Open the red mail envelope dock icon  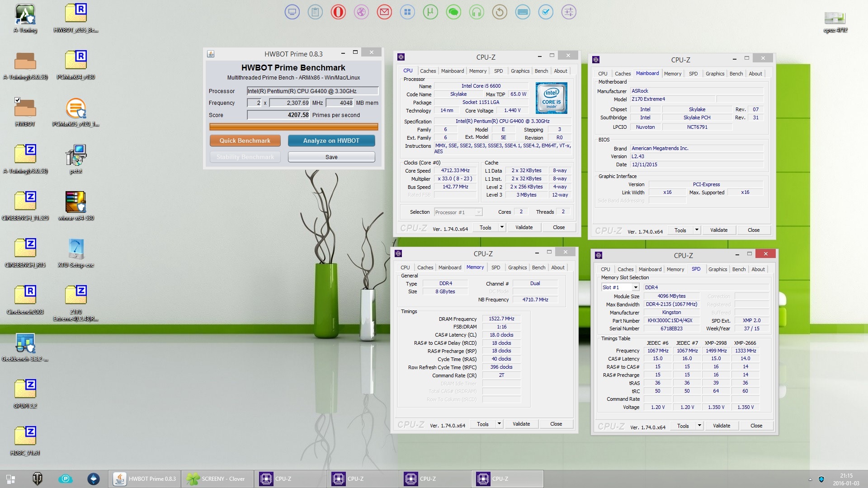(x=384, y=12)
